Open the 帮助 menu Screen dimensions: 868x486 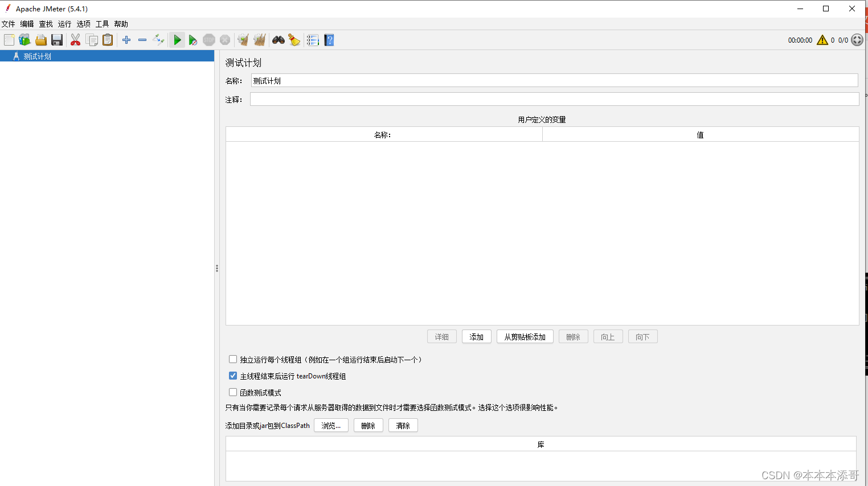click(121, 24)
